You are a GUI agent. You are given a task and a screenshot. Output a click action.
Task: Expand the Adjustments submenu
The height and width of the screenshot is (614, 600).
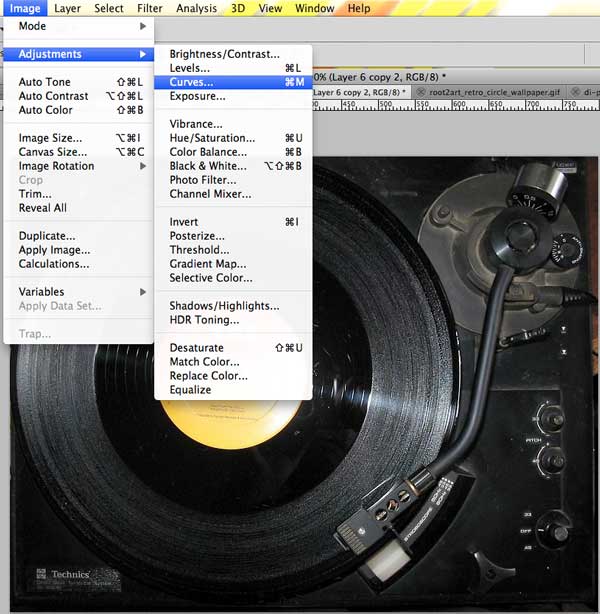[x=79, y=54]
